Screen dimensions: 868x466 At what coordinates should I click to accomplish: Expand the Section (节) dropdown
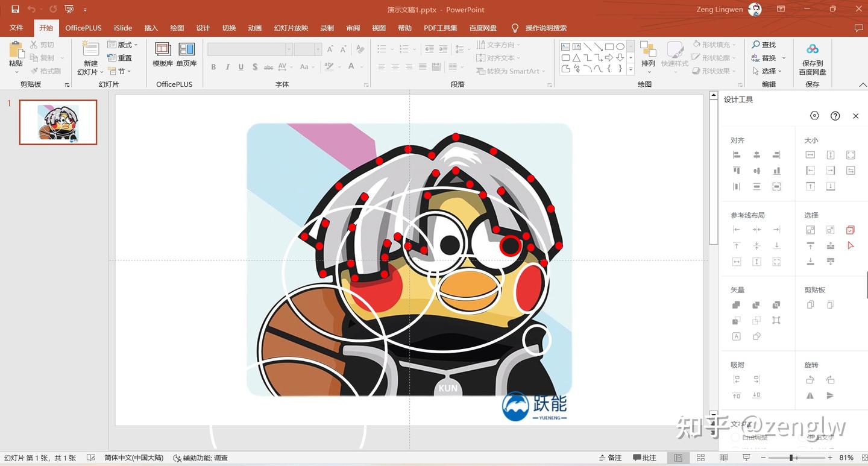[119, 71]
